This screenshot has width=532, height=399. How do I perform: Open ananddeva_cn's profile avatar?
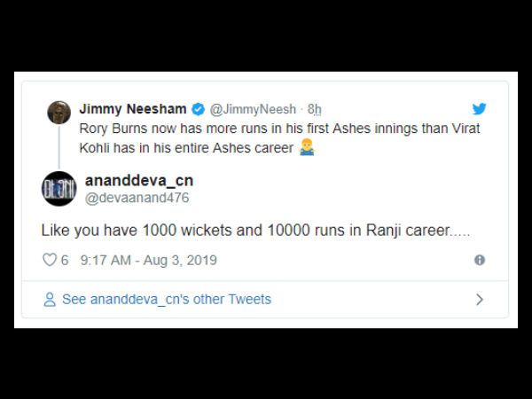click(59, 189)
